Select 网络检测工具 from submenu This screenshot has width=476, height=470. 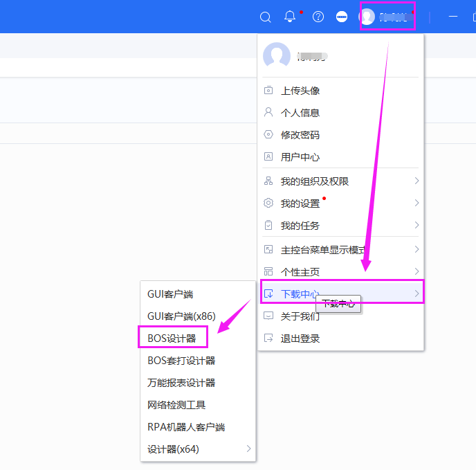pyautogui.click(x=176, y=405)
